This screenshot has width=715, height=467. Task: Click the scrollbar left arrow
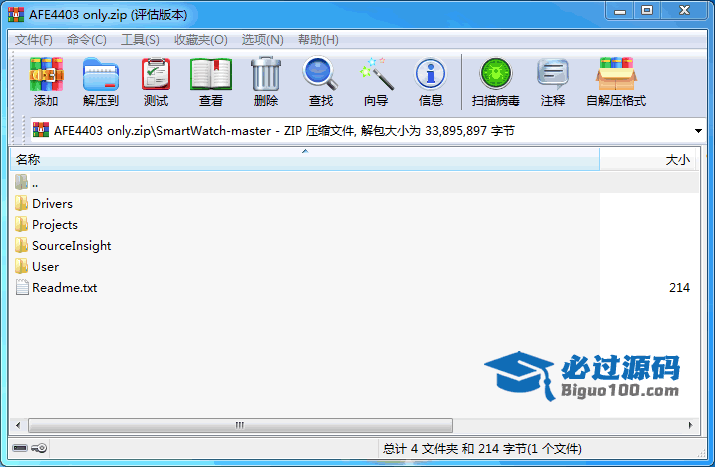point(18,425)
